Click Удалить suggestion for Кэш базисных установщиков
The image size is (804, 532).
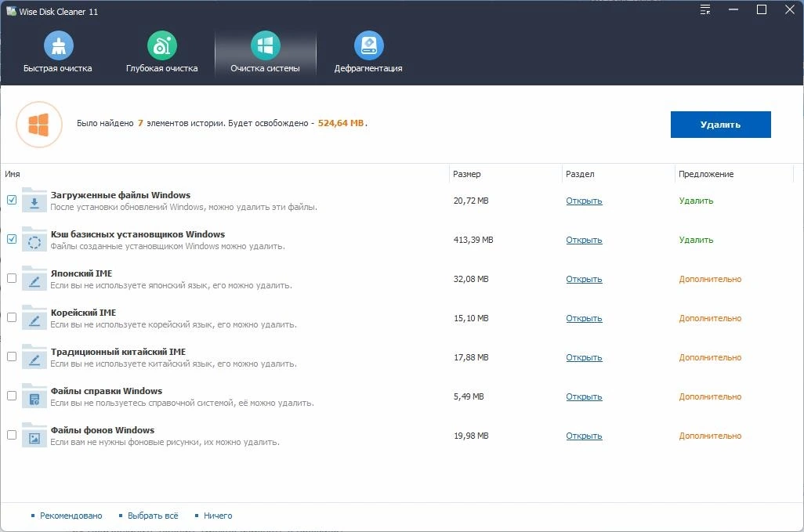click(697, 240)
